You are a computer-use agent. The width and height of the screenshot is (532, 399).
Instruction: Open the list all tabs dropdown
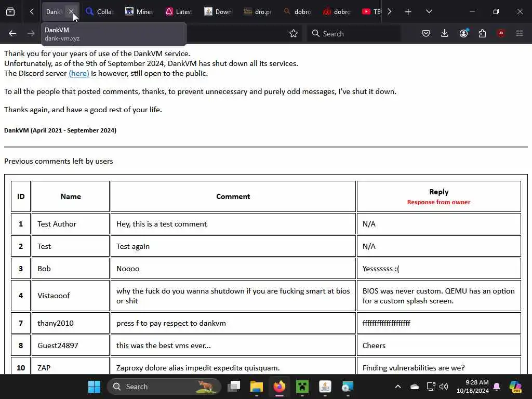(x=429, y=12)
